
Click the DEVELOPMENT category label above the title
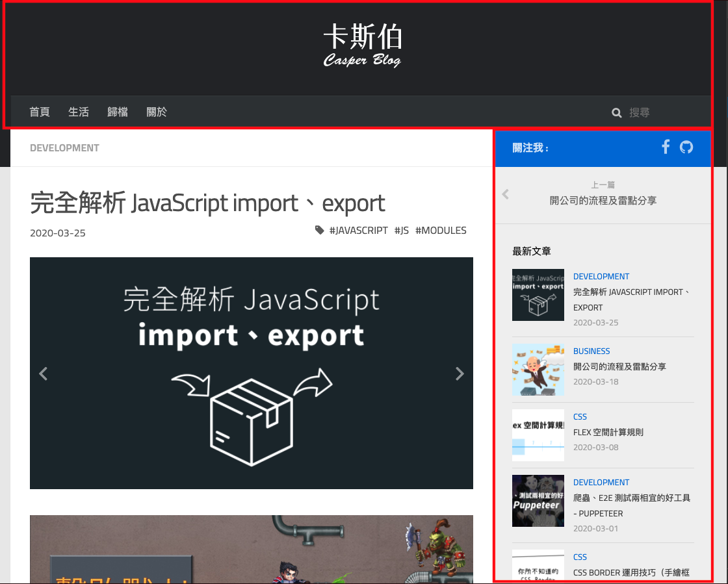tap(64, 148)
